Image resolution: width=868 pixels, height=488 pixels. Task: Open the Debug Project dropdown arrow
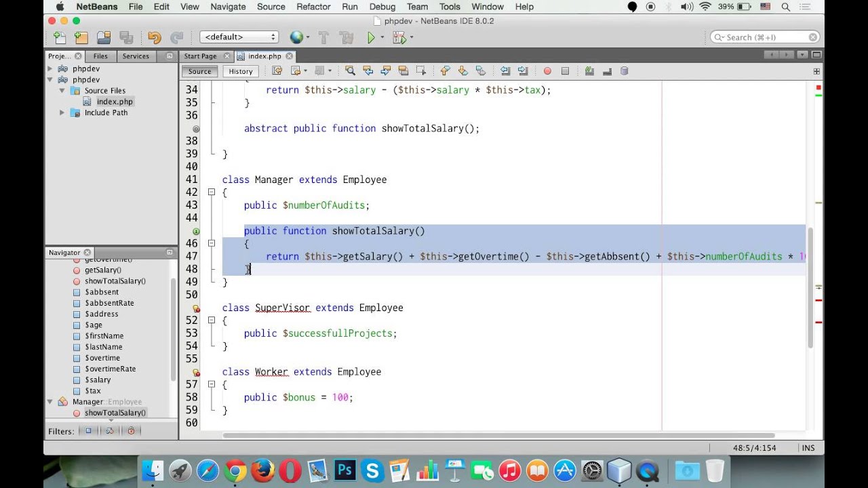pyautogui.click(x=411, y=38)
